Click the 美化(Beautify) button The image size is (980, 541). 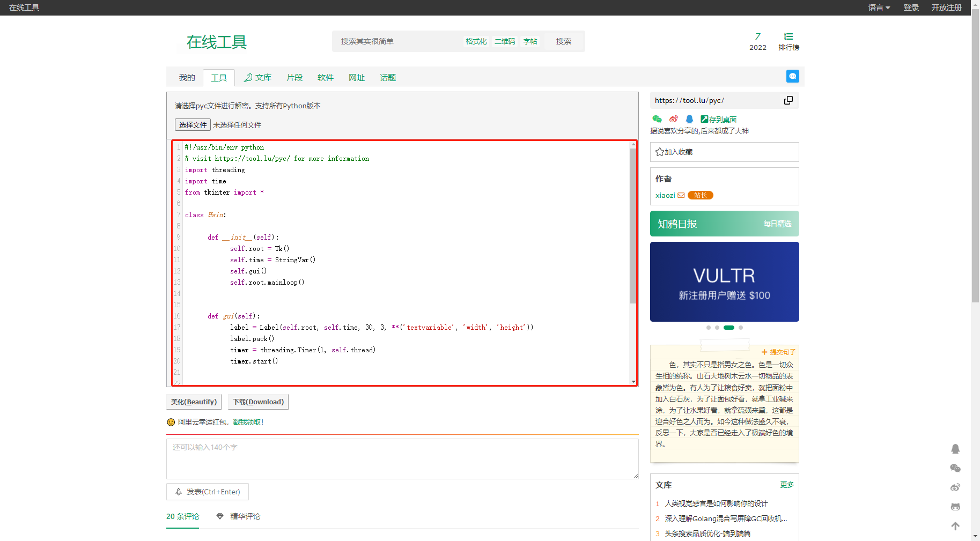pos(193,402)
